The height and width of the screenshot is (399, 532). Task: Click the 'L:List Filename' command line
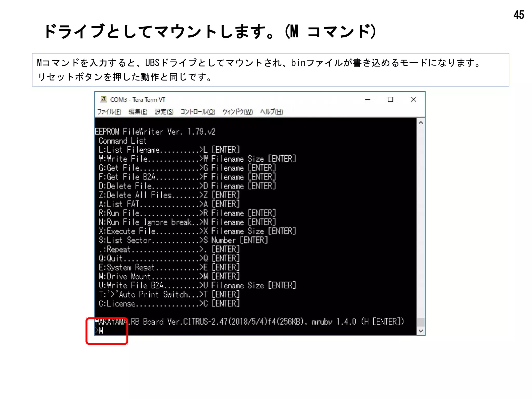[x=169, y=150]
